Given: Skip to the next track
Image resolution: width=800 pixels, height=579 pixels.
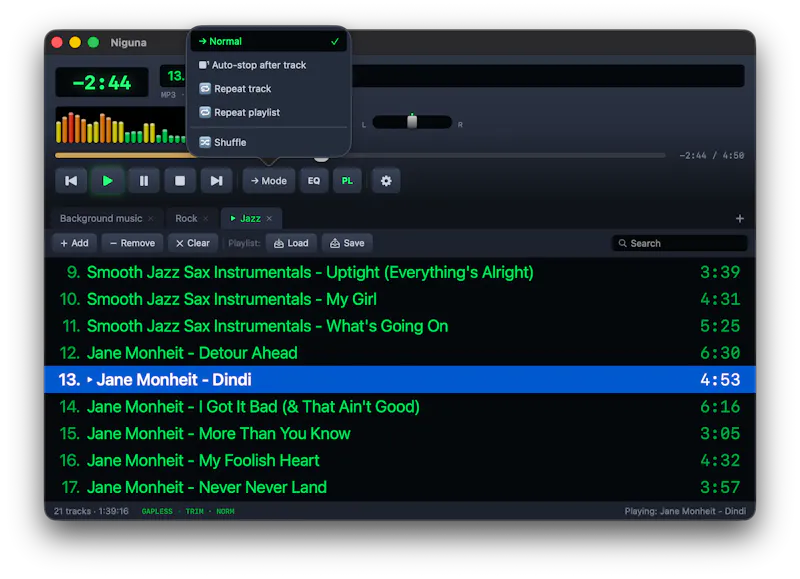Looking at the screenshot, I should point(216,181).
